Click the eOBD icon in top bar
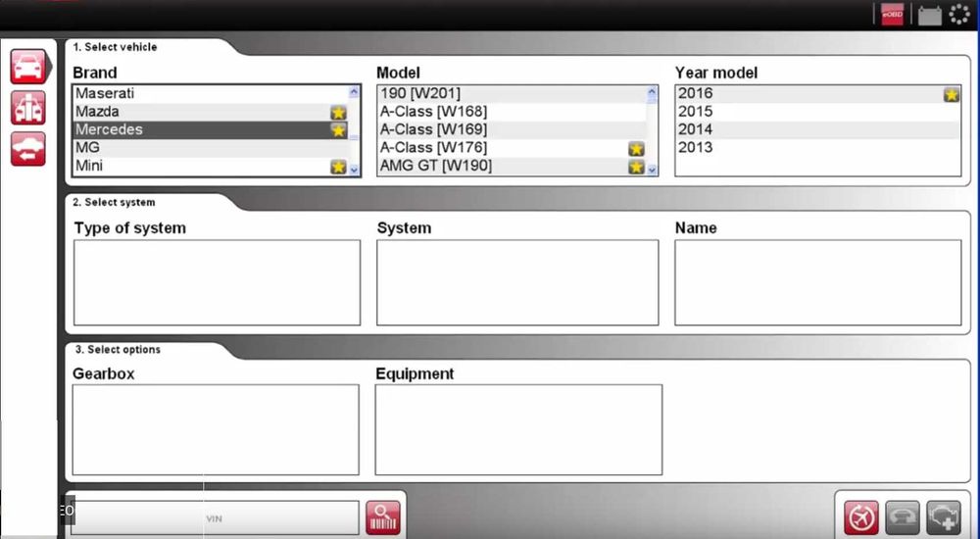Image resolution: width=980 pixels, height=539 pixels. click(892, 15)
